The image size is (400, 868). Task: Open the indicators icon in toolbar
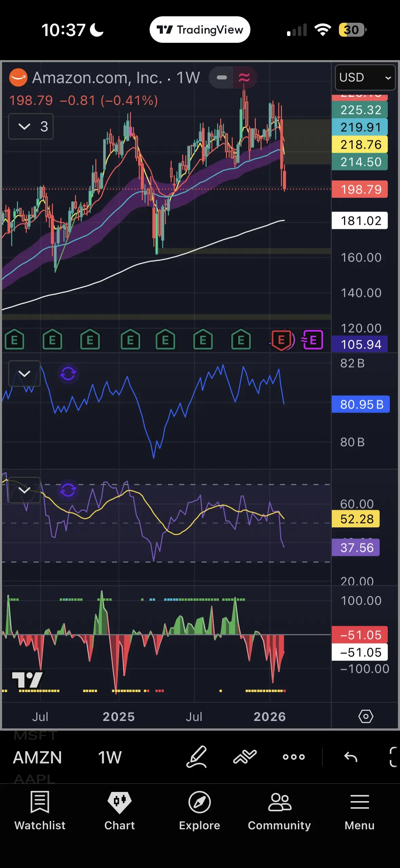(245, 757)
